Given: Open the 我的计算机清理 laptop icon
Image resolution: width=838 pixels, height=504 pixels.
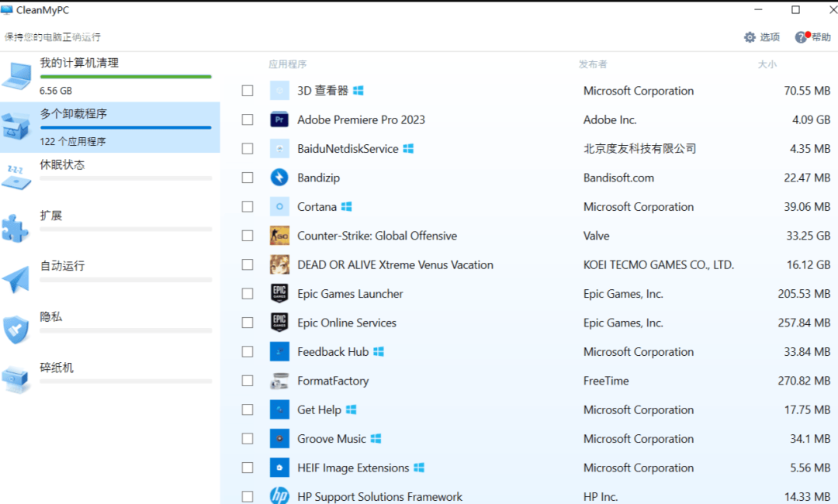Looking at the screenshot, I should 16,76.
